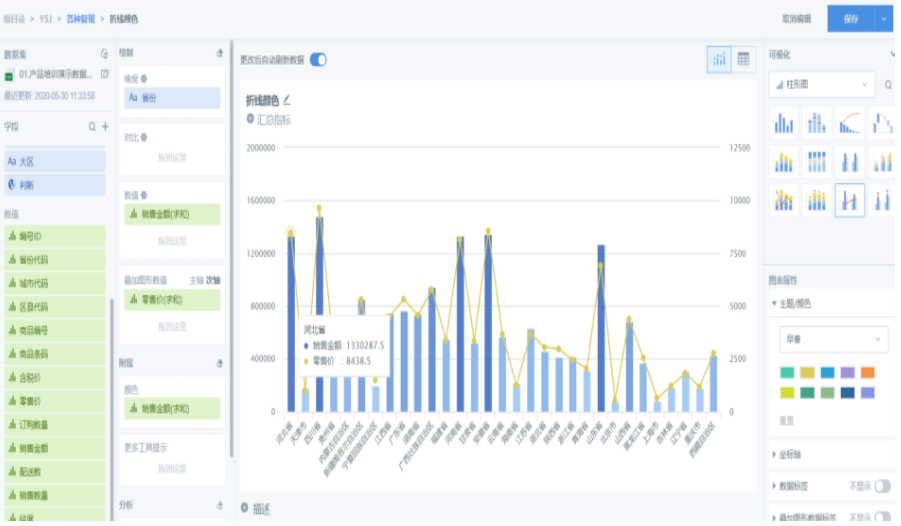
Task: Pick the teal green theme color swatch
Action: coord(787,373)
